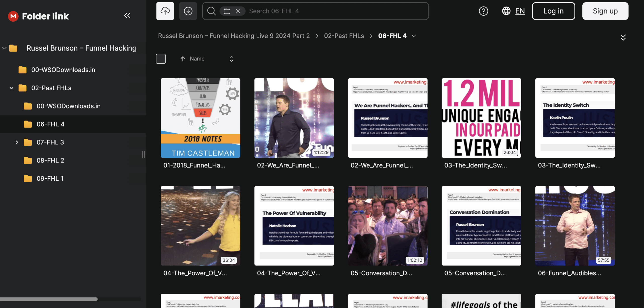The width and height of the screenshot is (644, 308).
Task: Open the 04-The_Power_Of_V video thumbnail
Action: (200, 226)
